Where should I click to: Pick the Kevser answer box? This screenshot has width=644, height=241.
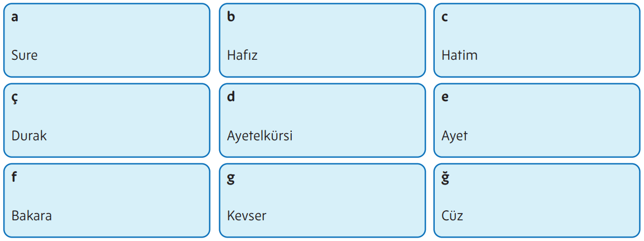tap(322, 200)
